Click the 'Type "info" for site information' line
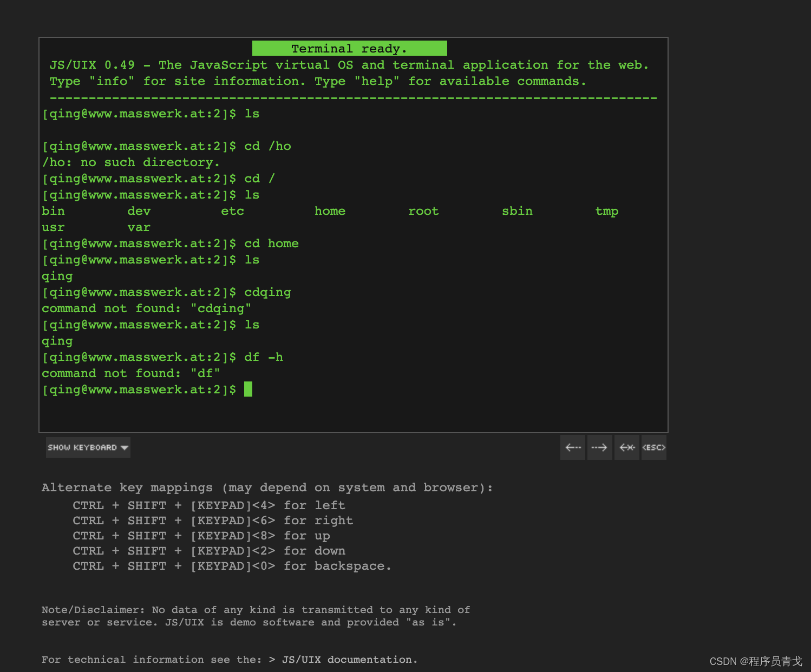The image size is (811, 672). pyautogui.click(x=318, y=81)
